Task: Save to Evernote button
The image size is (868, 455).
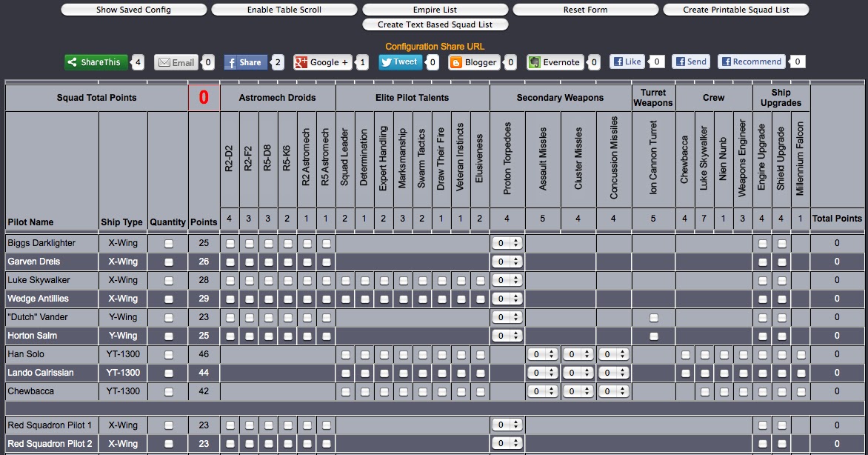Action: coord(555,62)
